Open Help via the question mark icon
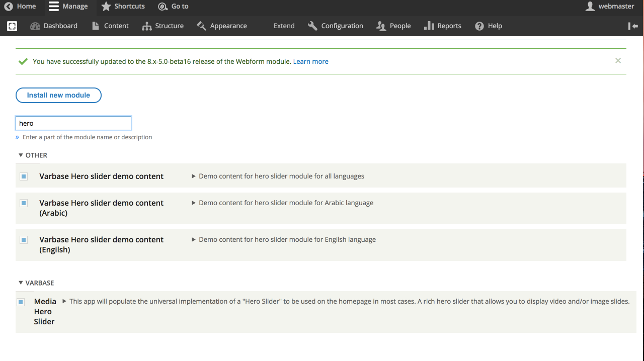 tap(479, 26)
